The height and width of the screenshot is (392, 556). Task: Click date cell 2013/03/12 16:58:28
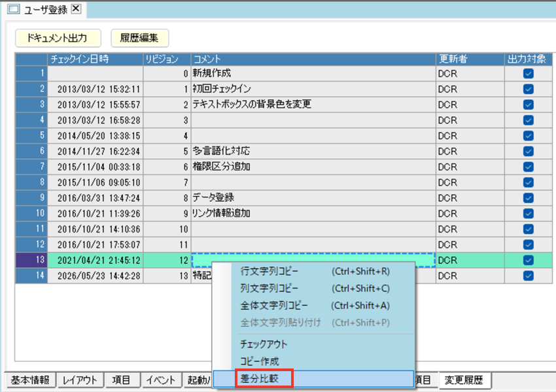(96, 120)
